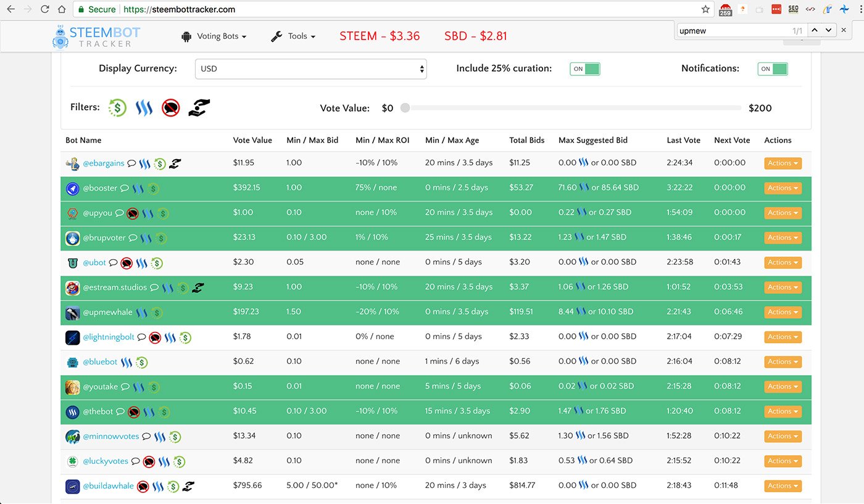The width and height of the screenshot is (864, 504).
Task: Click the @minnowvotes bot name link
Action: [x=110, y=436]
